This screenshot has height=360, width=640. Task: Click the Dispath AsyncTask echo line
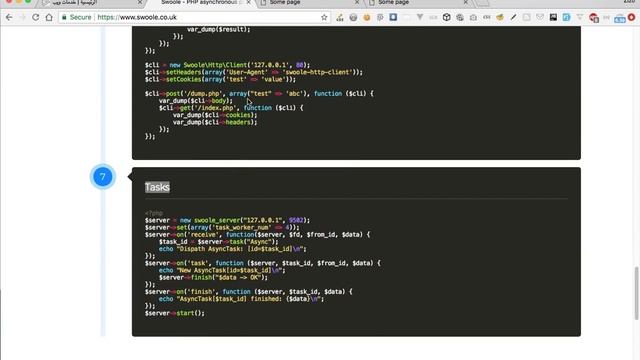coord(233,249)
